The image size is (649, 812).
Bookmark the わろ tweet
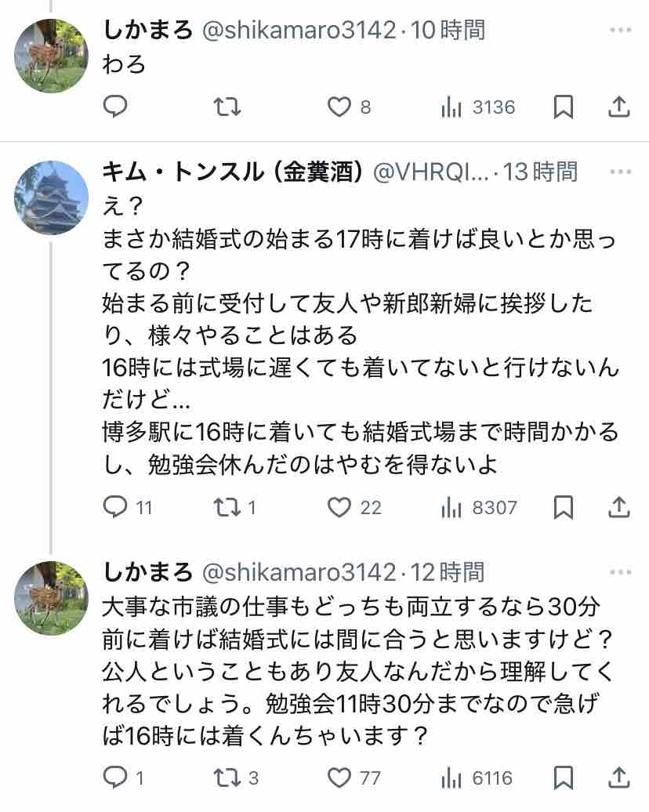[563, 107]
